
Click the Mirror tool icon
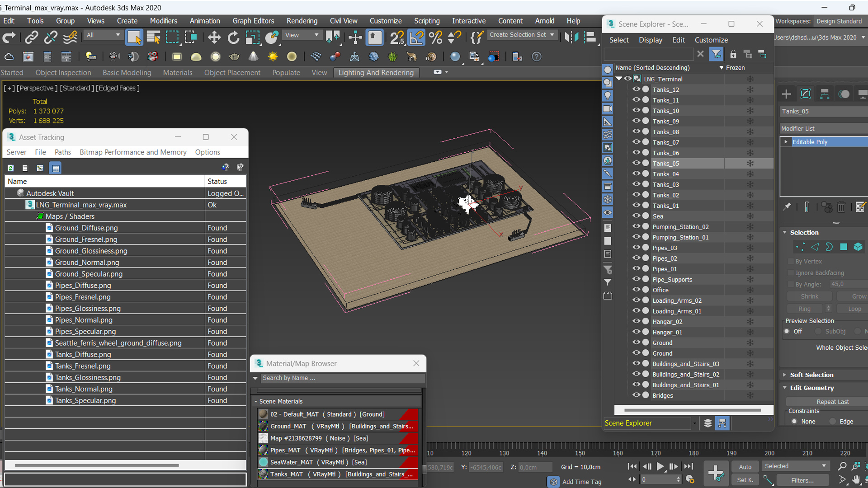tap(571, 38)
